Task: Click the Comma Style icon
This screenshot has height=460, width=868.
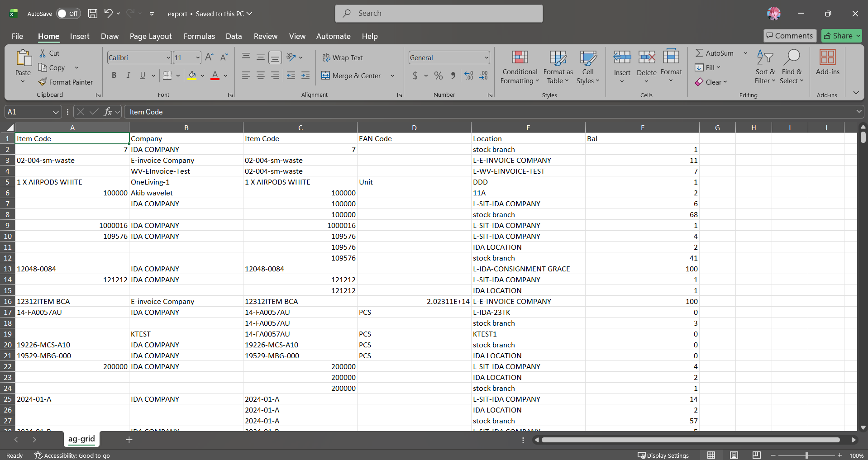Action: click(453, 76)
